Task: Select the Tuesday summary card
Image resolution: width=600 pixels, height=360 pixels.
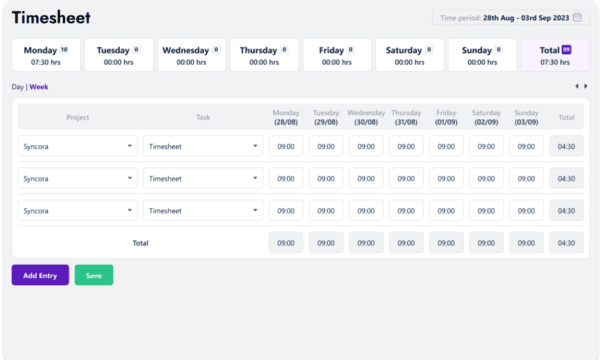Action: pos(119,55)
